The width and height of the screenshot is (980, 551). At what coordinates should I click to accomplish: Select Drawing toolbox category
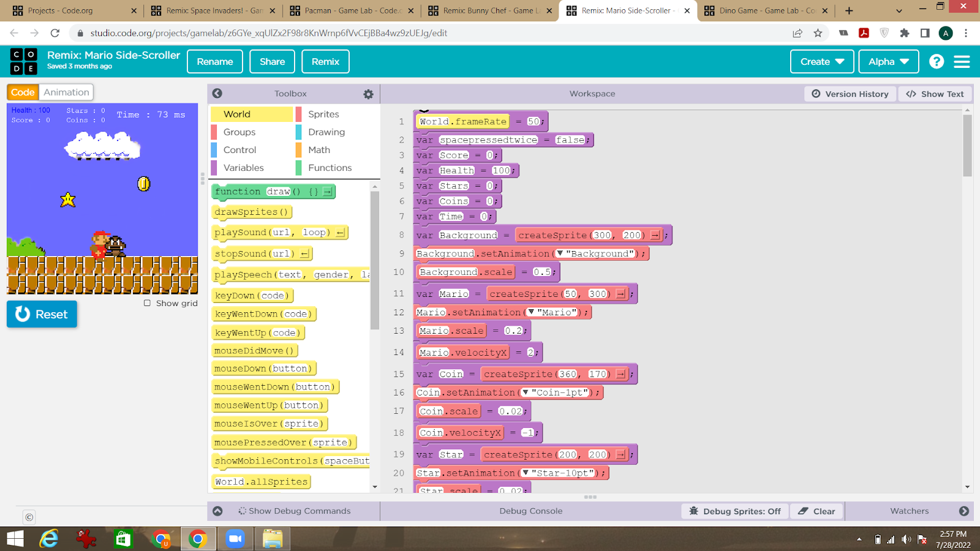coord(336,132)
